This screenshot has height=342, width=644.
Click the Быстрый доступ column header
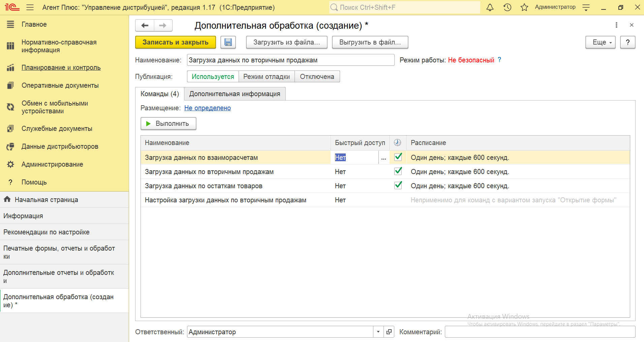[x=360, y=143]
